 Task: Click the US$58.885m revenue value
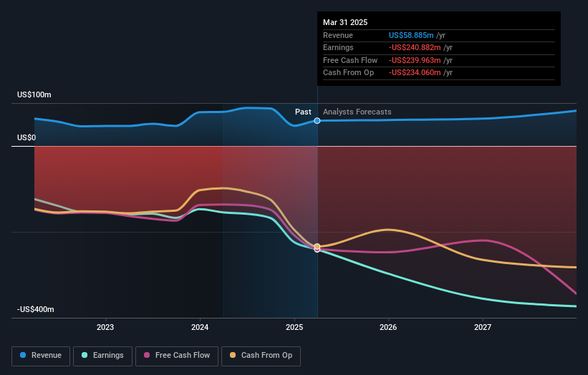tap(411, 35)
